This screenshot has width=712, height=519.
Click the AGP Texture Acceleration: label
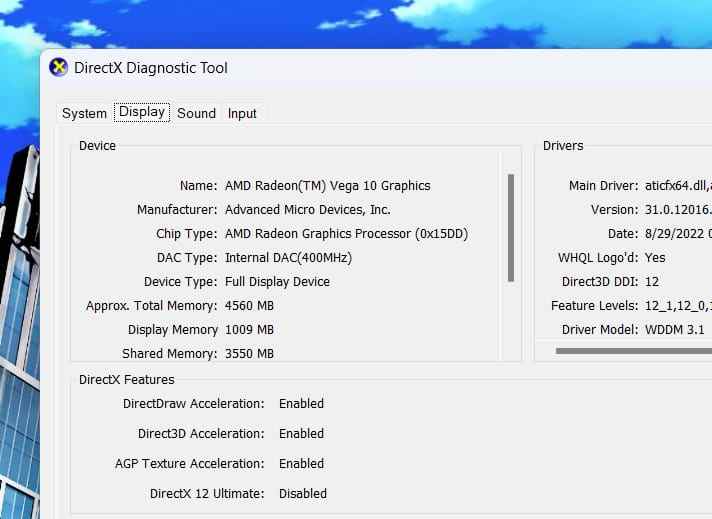point(190,464)
